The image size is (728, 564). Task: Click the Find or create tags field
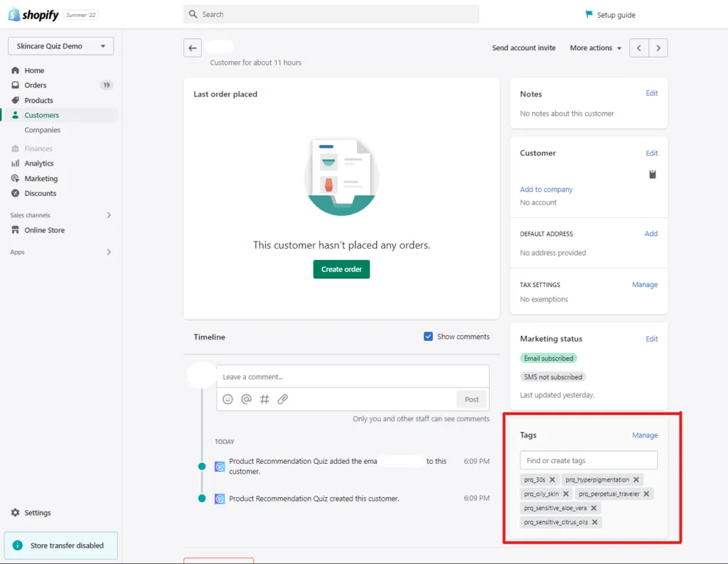pos(588,460)
